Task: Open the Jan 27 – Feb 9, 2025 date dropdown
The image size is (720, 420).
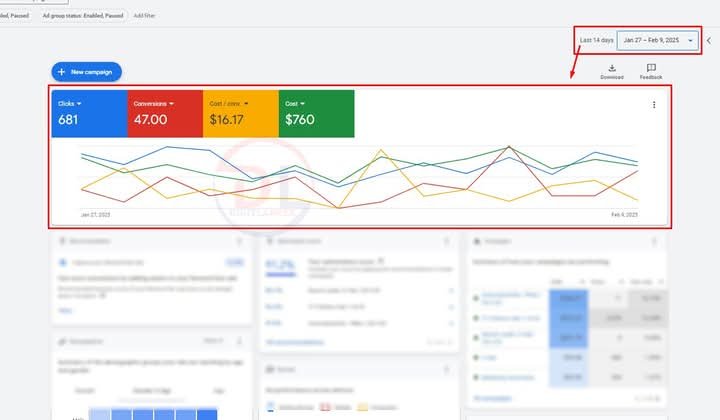Action: click(x=658, y=40)
